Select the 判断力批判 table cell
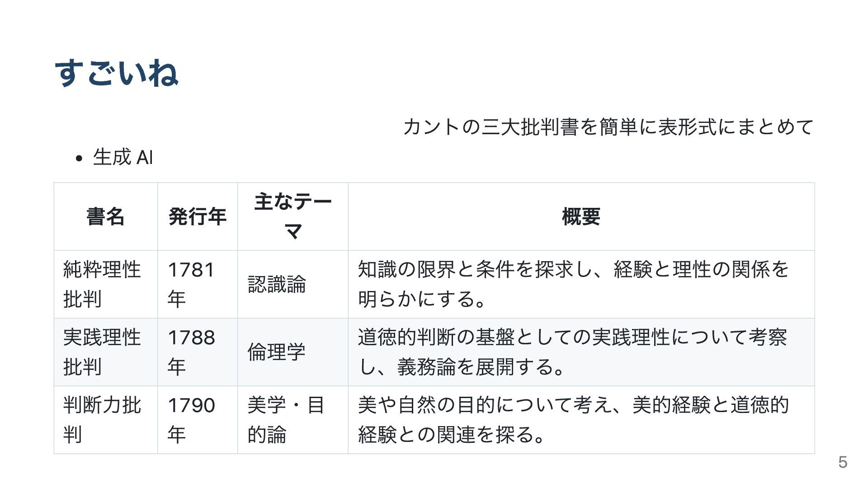The width and height of the screenshot is (868, 488). [106, 420]
